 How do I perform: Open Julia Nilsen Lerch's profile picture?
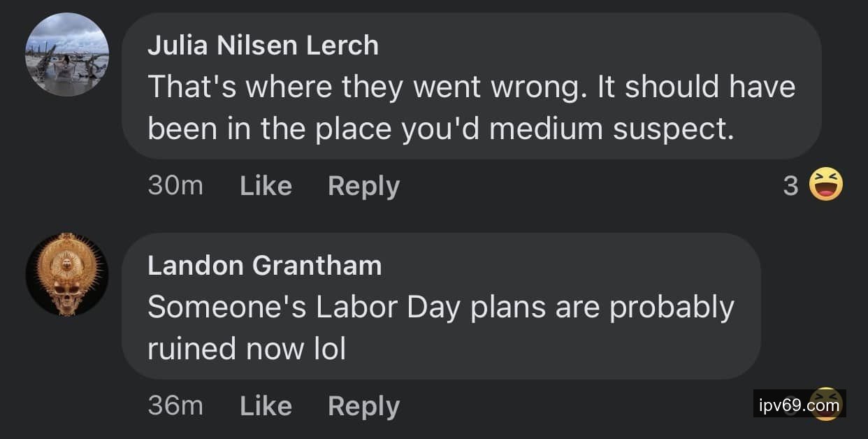click(67, 55)
